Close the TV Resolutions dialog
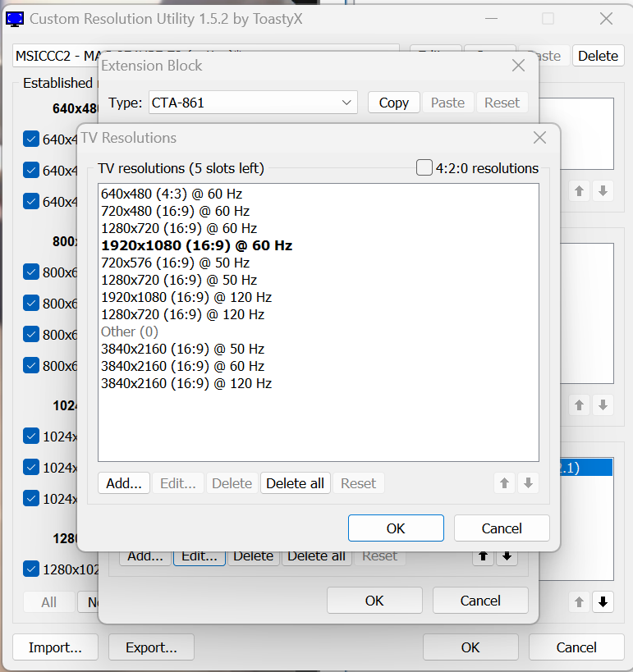Screen dimensions: 633x672 [x=539, y=138]
